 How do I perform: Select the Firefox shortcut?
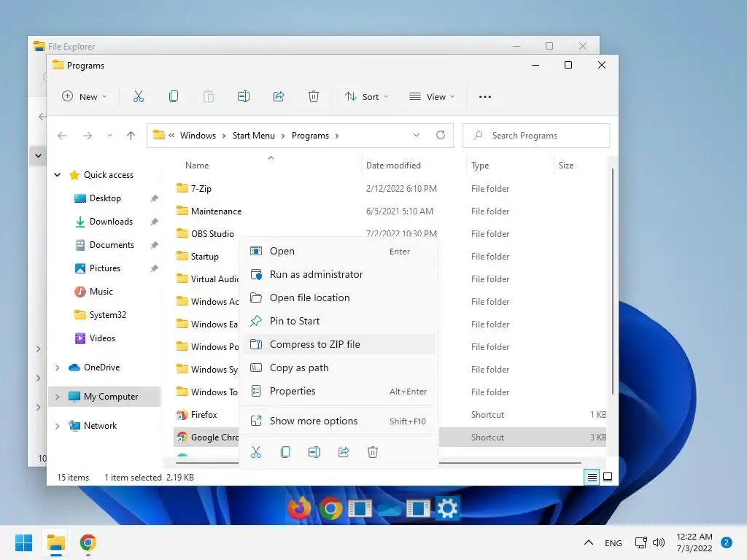pos(204,415)
